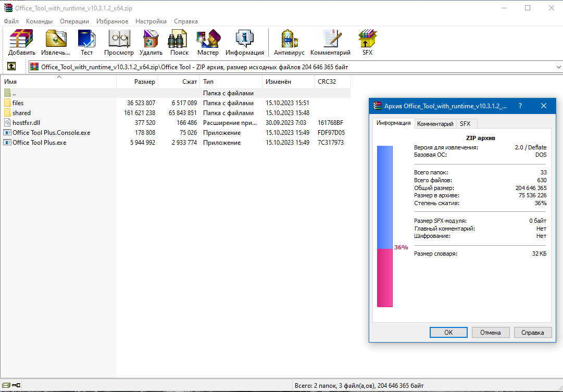The width and height of the screenshot is (563, 392).
Task: Open the Операции menu
Action: tap(74, 21)
